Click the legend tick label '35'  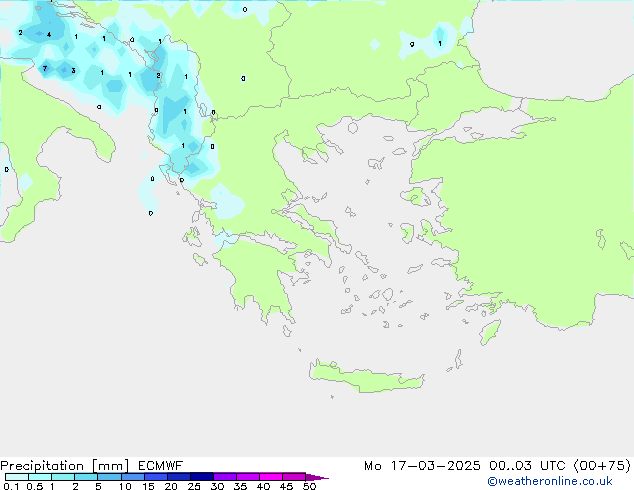240,486
